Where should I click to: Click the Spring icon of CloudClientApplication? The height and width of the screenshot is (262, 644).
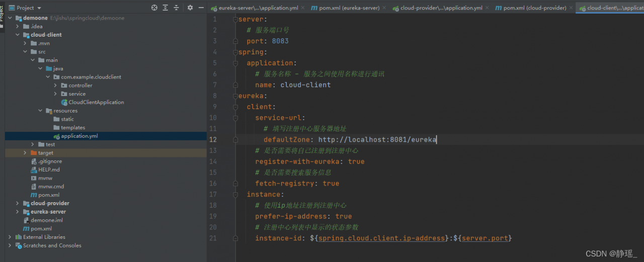pyautogui.click(x=64, y=102)
